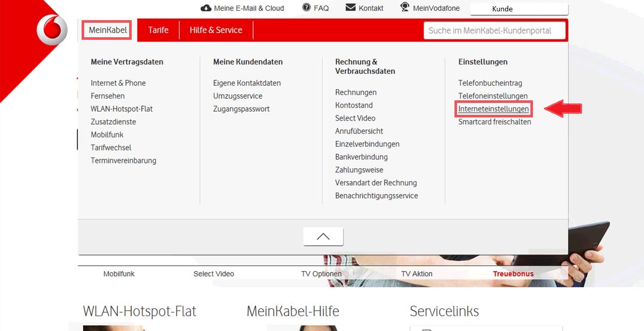Switch to Mobilfunk tab in bottom strip
The width and height of the screenshot is (644, 331).
(119, 274)
